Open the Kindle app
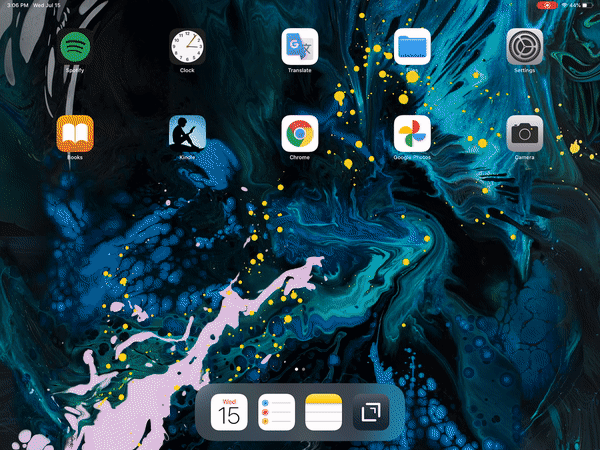This screenshot has height=450, width=600. coord(187,133)
